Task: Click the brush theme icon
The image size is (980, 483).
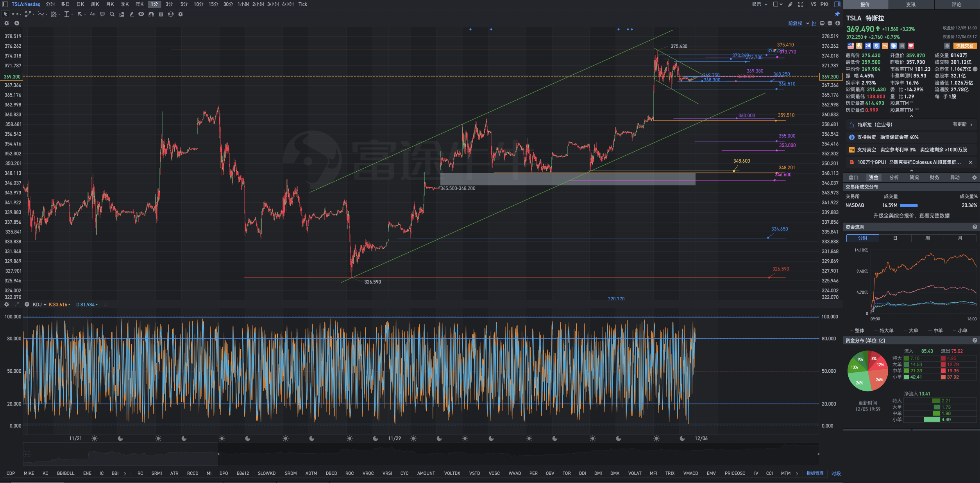Action: click(x=790, y=4)
